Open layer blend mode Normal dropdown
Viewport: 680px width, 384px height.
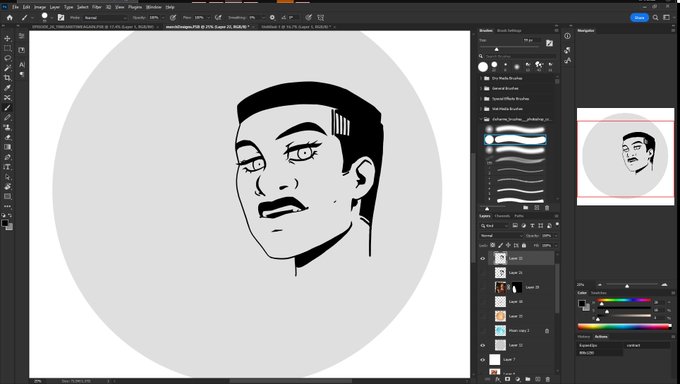coord(501,236)
